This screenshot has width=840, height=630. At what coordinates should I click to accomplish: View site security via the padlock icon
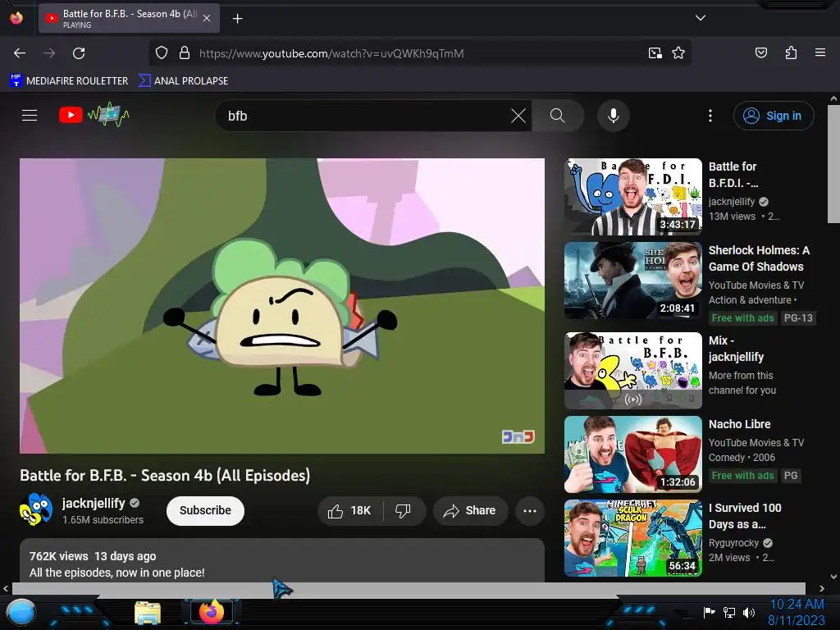pos(185,53)
